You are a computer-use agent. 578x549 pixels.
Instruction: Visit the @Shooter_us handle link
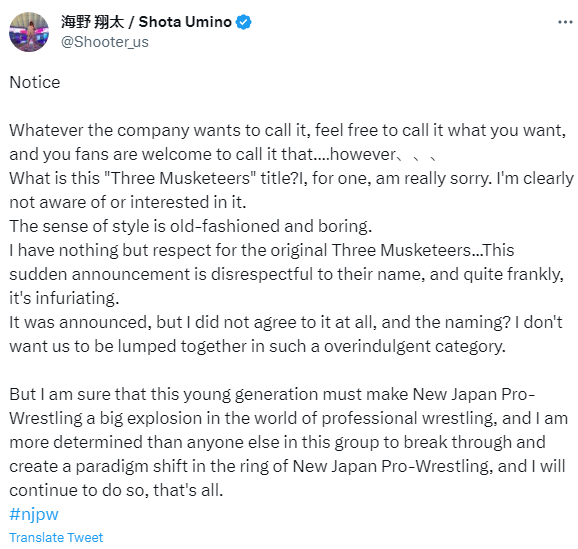pos(105,42)
